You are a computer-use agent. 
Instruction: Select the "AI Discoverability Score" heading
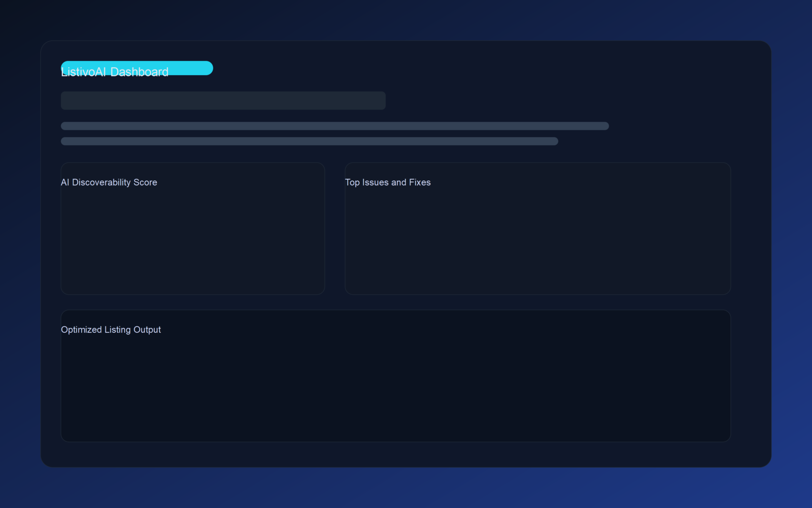coord(109,182)
